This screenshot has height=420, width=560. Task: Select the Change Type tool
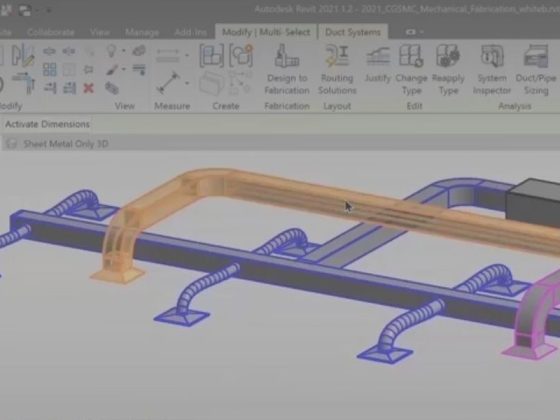(x=411, y=70)
